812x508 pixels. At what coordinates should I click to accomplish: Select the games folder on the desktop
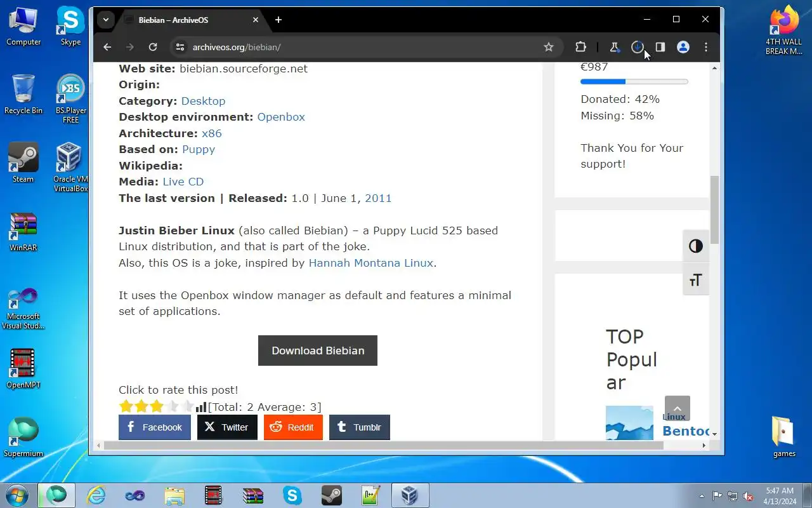point(784,436)
